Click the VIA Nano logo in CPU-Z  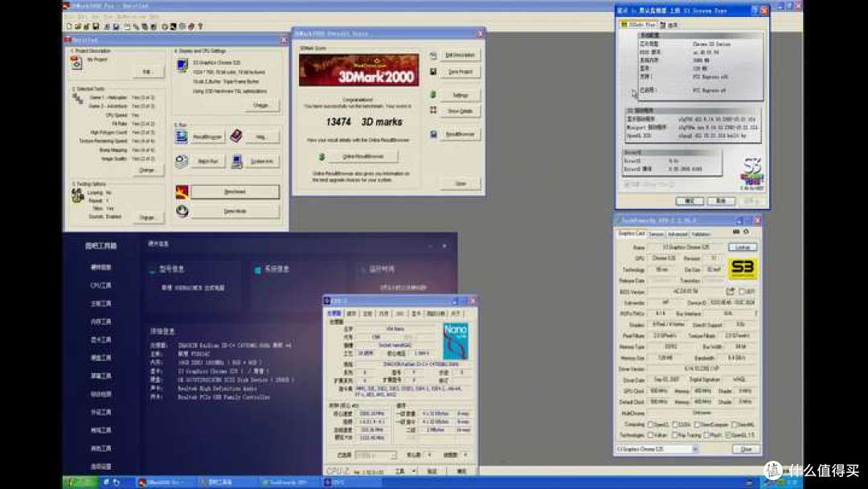click(456, 342)
